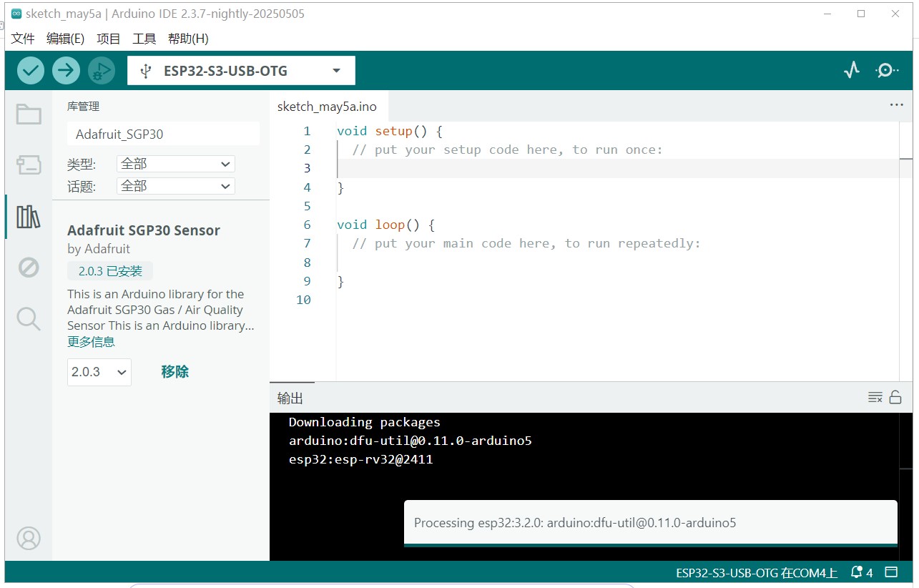Click the Adafruit SGP30 Sensor title
Screen dimensions: 919x588
coord(144,230)
